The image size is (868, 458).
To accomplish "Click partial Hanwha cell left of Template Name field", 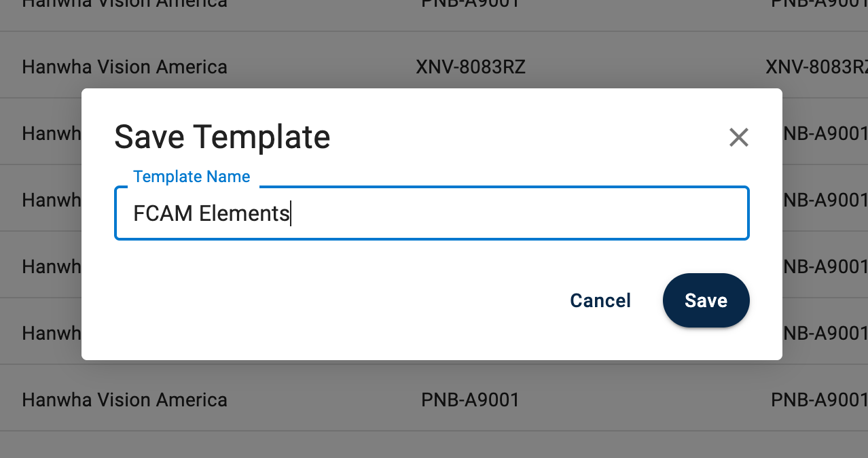I will (x=51, y=200).
